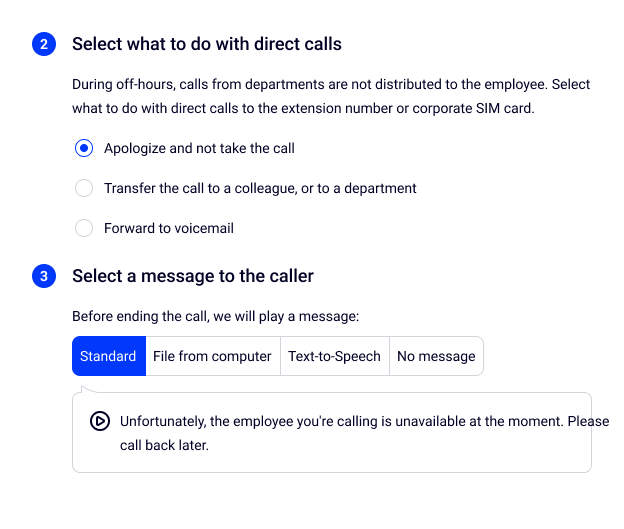
Task: Click the 'Before ending the call' instruction text
Action: coord(215,317)
